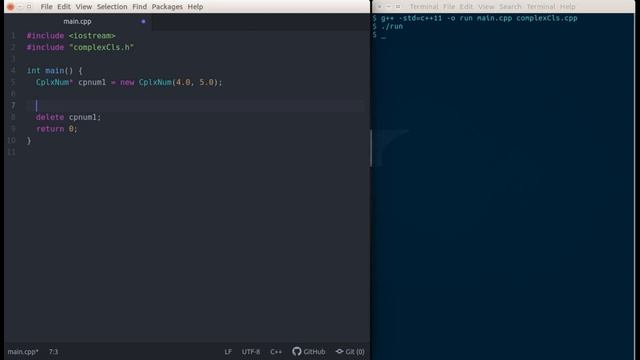This screenshot has width=640, height=360.
Task: Open the Packages menu in Atom
Action: [167, 7]
